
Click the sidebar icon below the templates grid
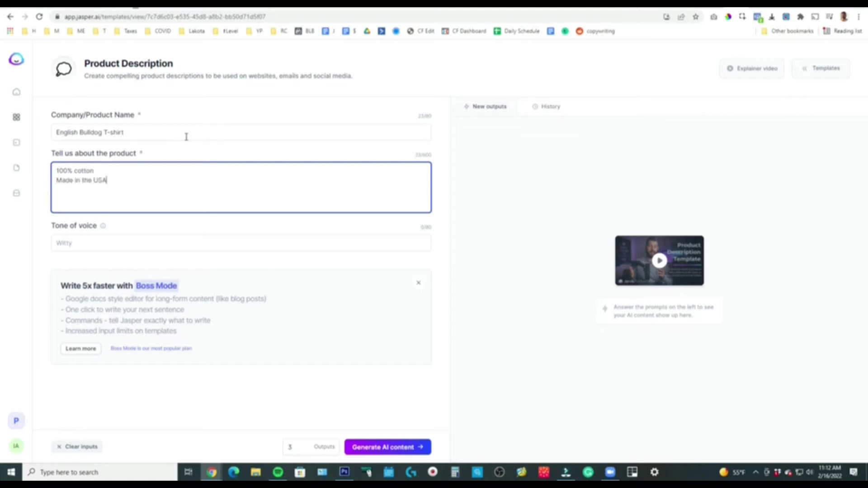[x=16, y=143]
